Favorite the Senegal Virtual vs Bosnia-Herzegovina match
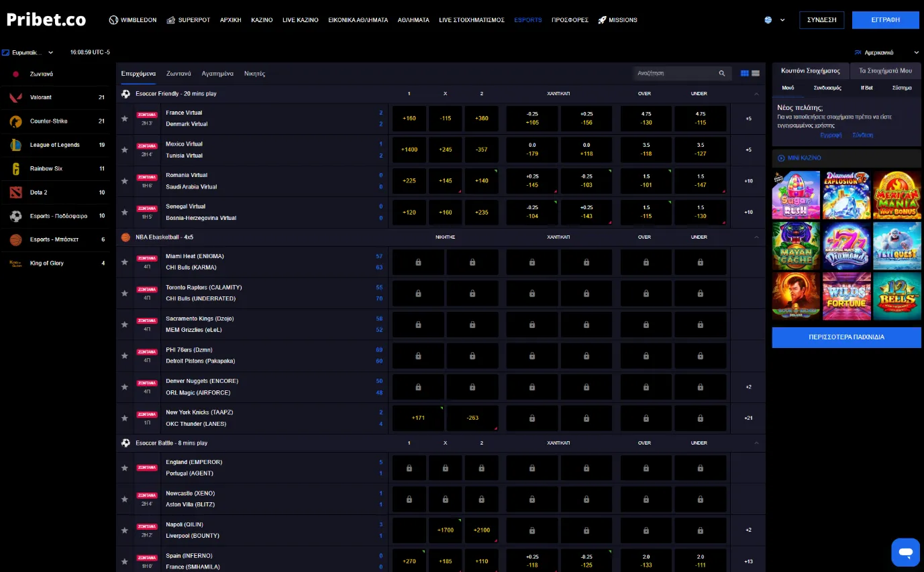 (x=124, y=213)
